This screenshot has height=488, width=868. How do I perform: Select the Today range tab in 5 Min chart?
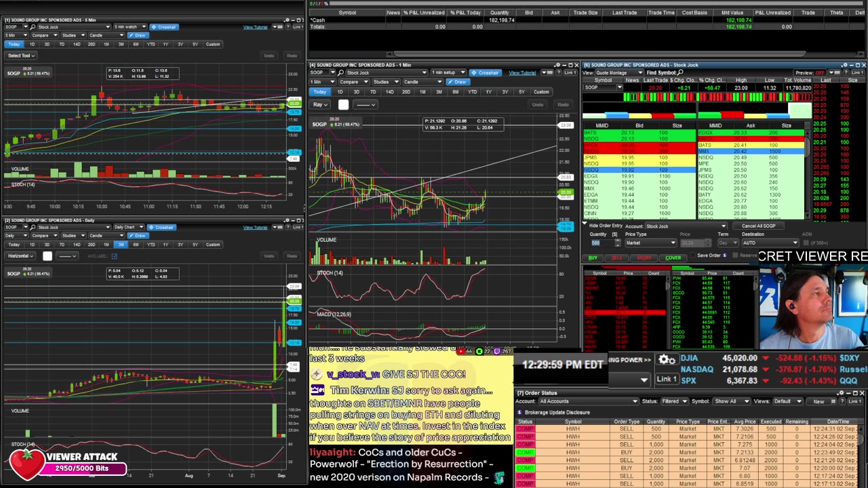13,45
